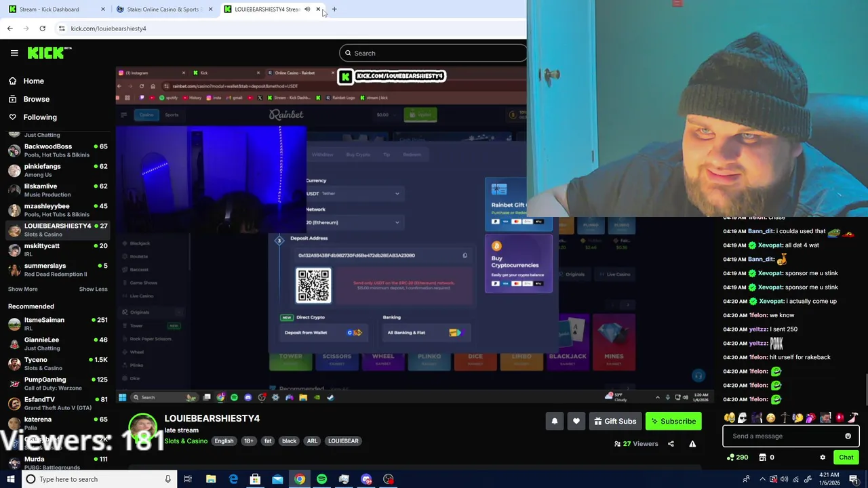
Task: Open recommended channel GlannieLee
Action: point(57,344)
